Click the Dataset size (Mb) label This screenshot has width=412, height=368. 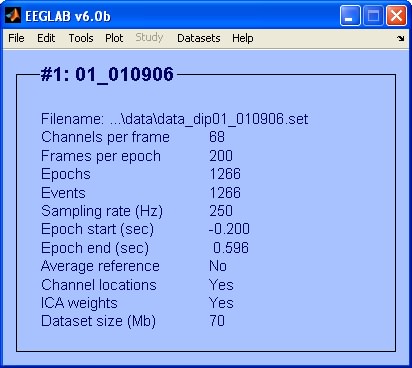98,321
